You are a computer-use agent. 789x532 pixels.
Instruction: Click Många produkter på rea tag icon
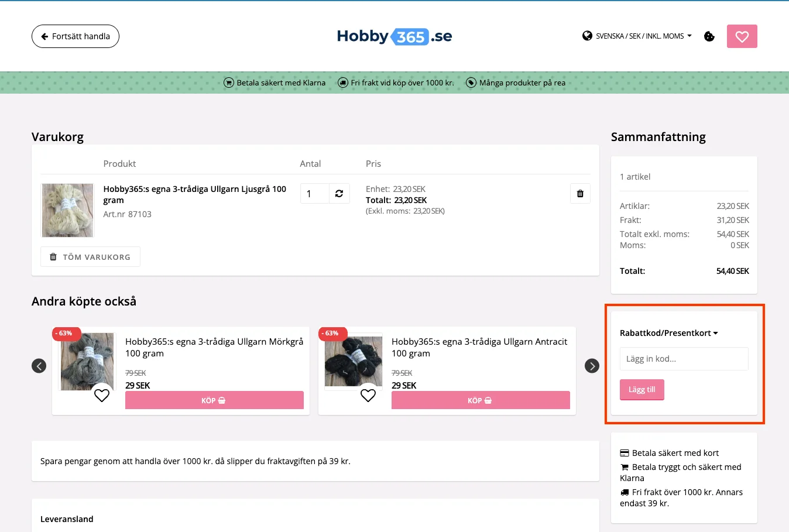point(471,83)
